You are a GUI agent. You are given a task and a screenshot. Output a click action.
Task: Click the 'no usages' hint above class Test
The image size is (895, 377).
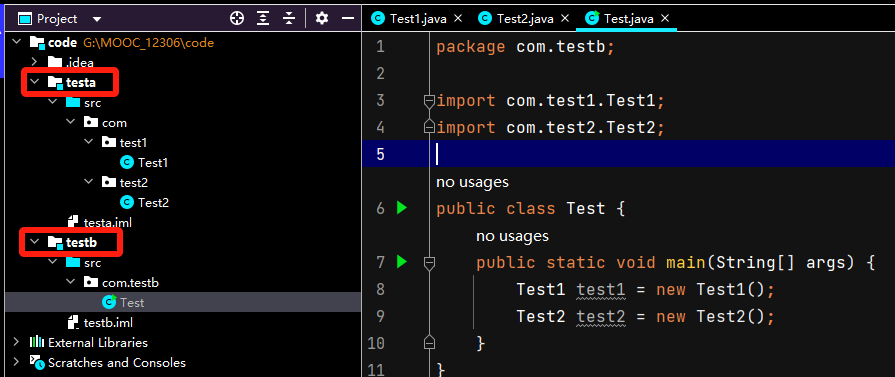[x=472, y=182]
